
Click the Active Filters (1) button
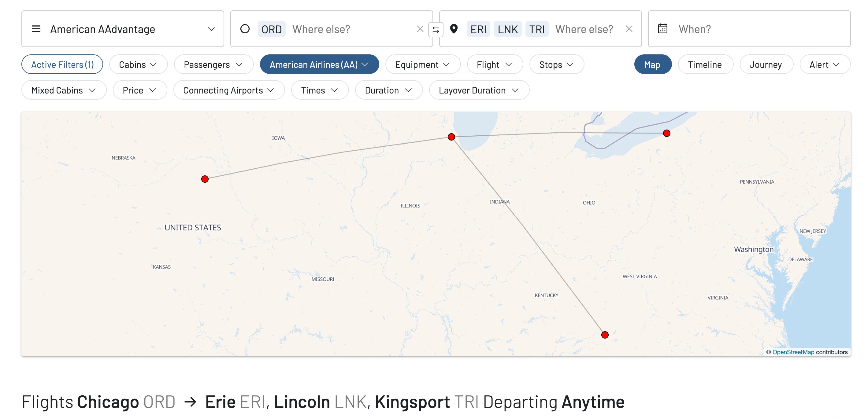[62, 64]
